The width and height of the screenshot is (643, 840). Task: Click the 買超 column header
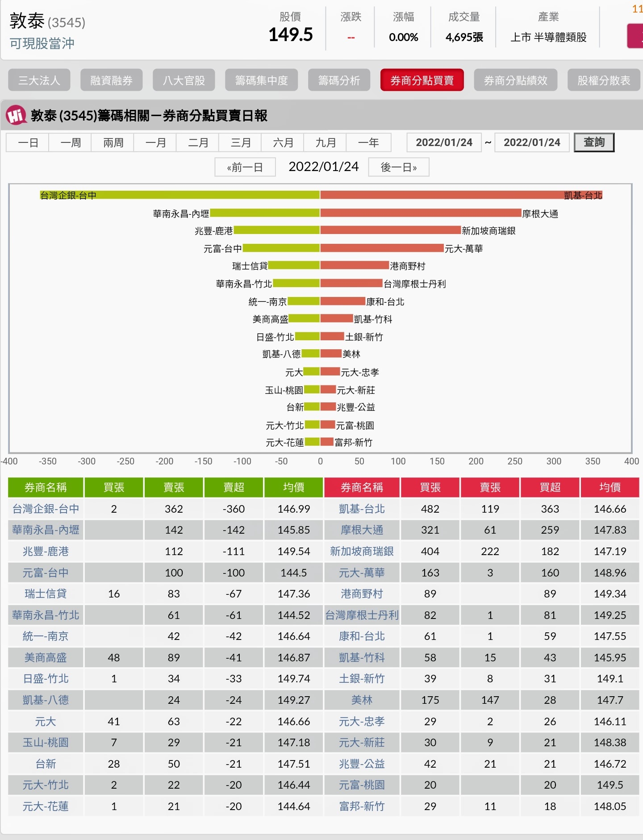(x=550, y=487)
